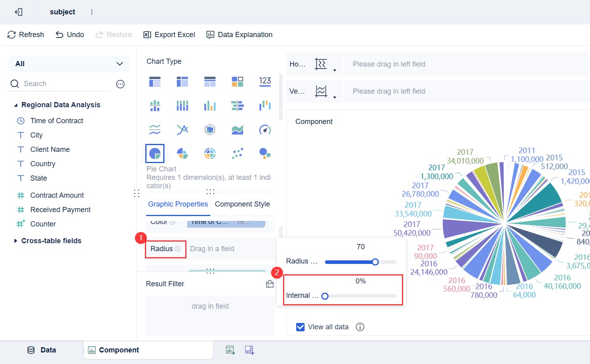The width and height of the screenshot is (590, 364).
Task: Open the Radius settings gear
Action: coord(178,249)
